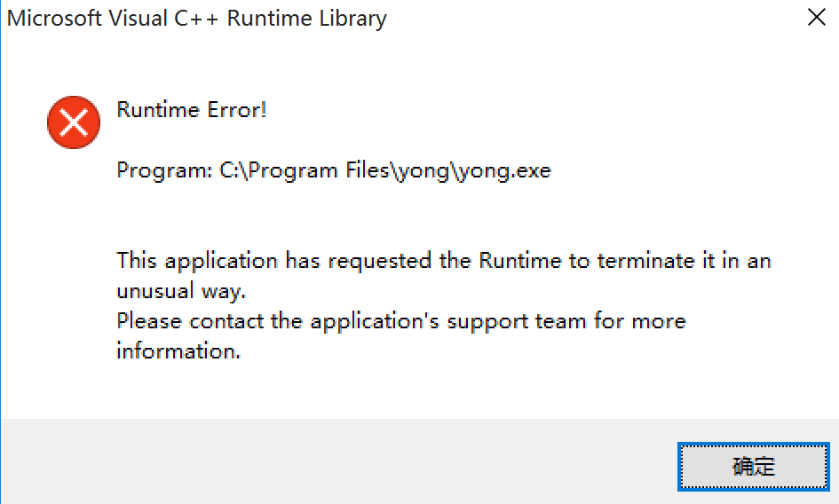Click the Microsoft Visual C++ Runtime Library title
This screenshot has width=839, height=504.
(x=196, y=19)
